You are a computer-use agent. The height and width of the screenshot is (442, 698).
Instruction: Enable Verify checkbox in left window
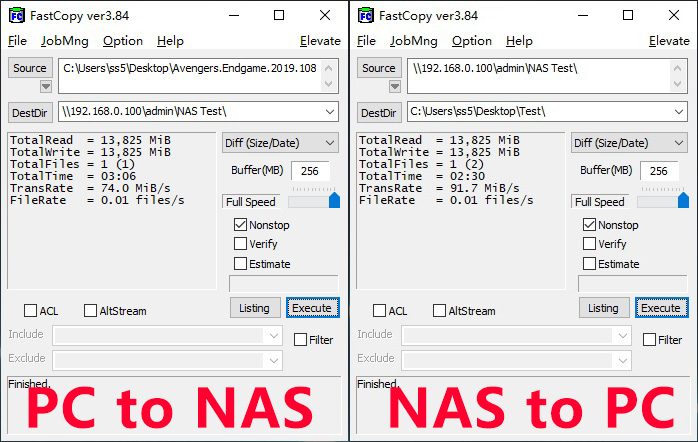tap(240, 243)
